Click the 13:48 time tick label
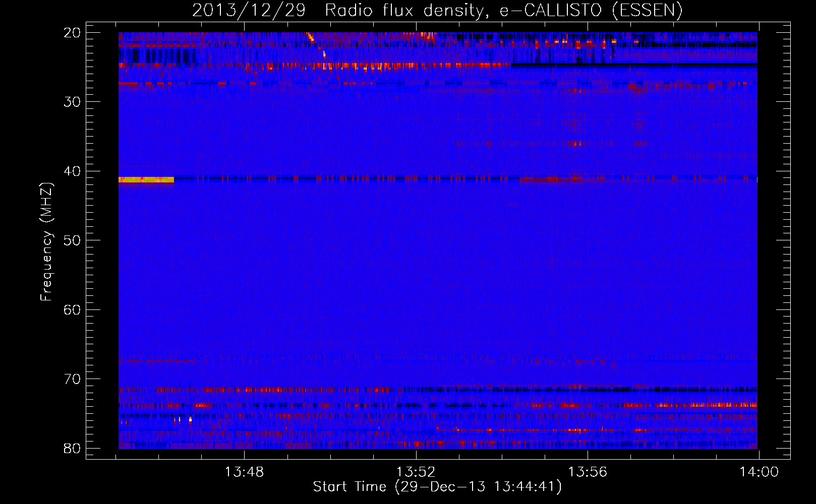This screenshot has width=816, height=504. (x=244, y=472)
